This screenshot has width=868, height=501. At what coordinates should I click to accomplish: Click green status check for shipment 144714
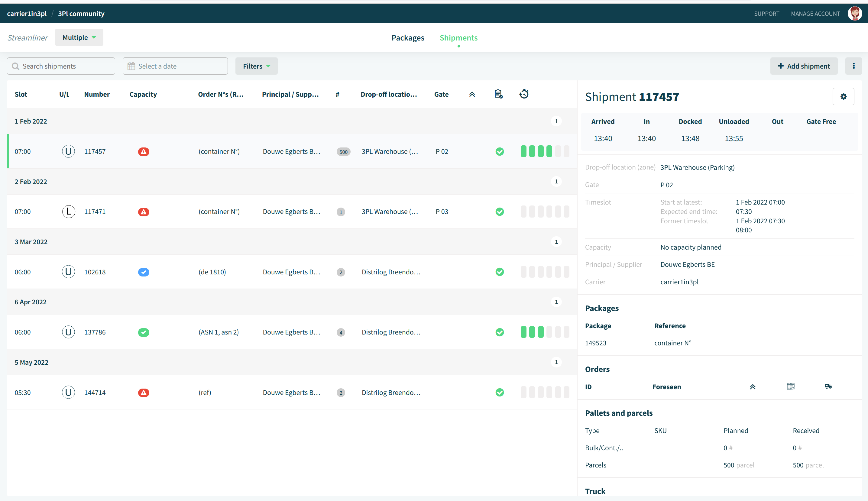[499, 392]
